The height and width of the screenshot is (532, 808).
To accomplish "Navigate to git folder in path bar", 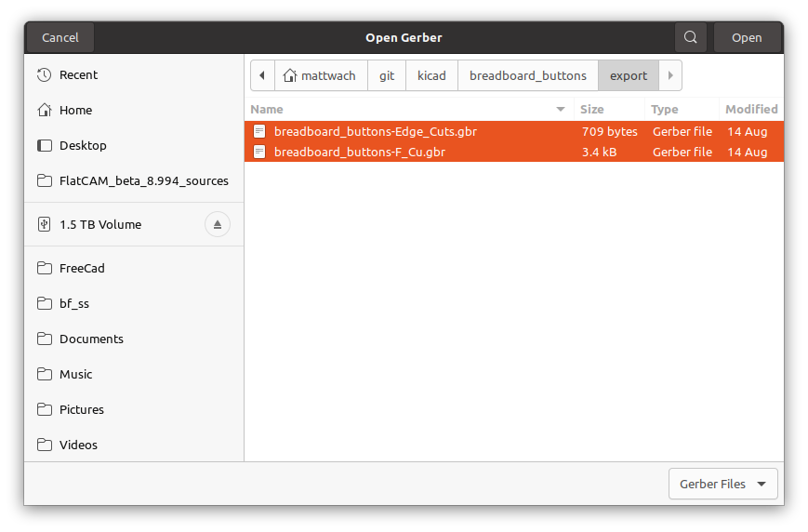I will [x=387, y=75].
